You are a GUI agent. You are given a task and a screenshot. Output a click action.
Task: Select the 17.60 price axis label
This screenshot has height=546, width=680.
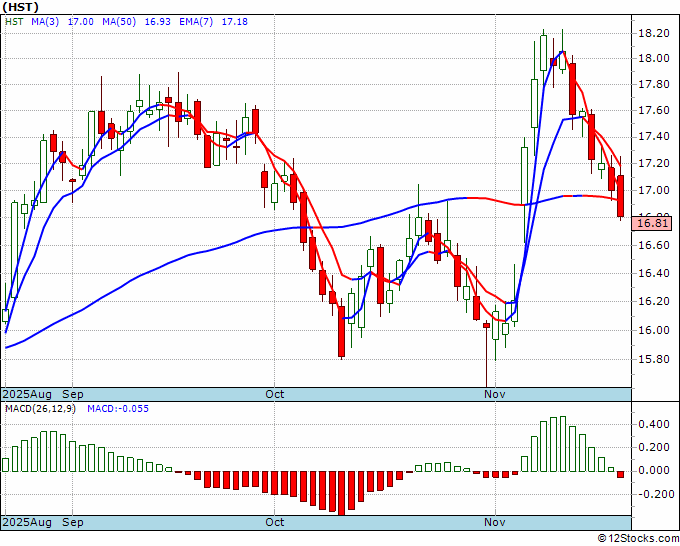click(654, 111)
